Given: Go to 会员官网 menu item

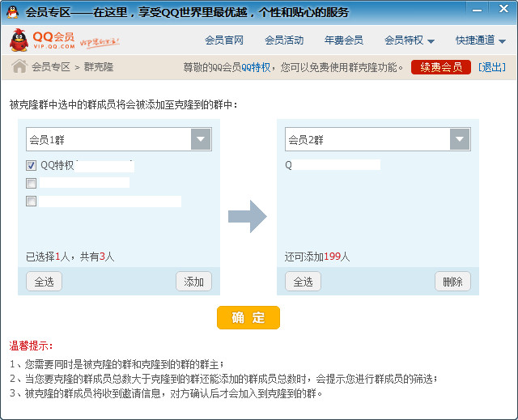Looking at the screenshot, I should coord(224,40).
